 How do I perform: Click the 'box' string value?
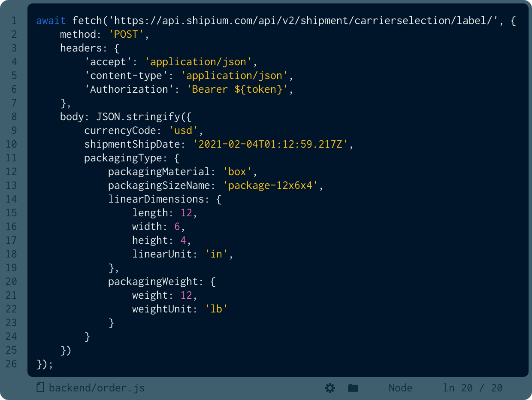(237, 172)
